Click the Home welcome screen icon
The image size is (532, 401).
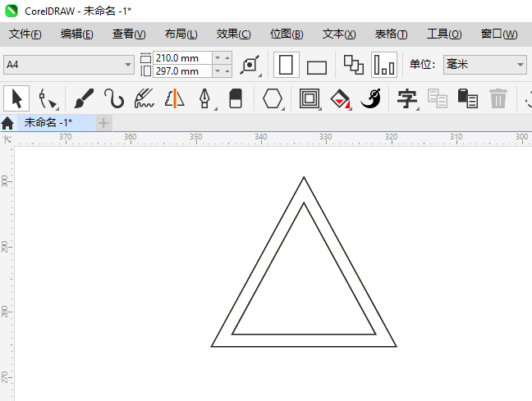[7, 123]
